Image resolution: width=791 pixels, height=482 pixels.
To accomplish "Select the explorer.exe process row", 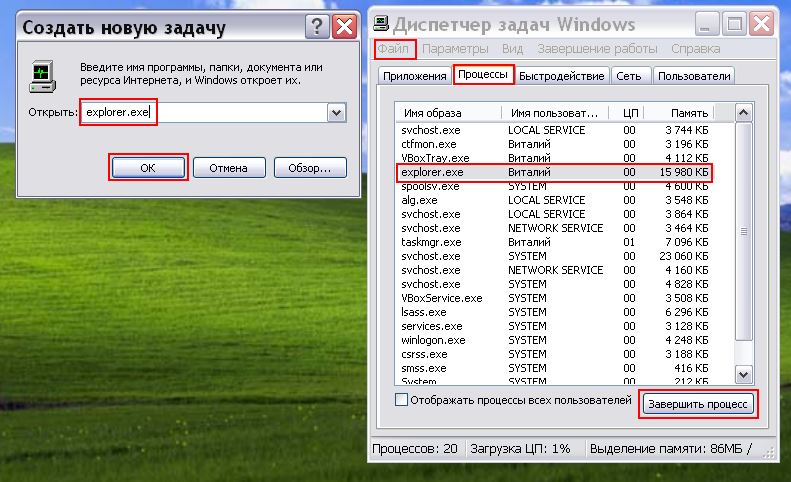I will click(x=554, y=172).
